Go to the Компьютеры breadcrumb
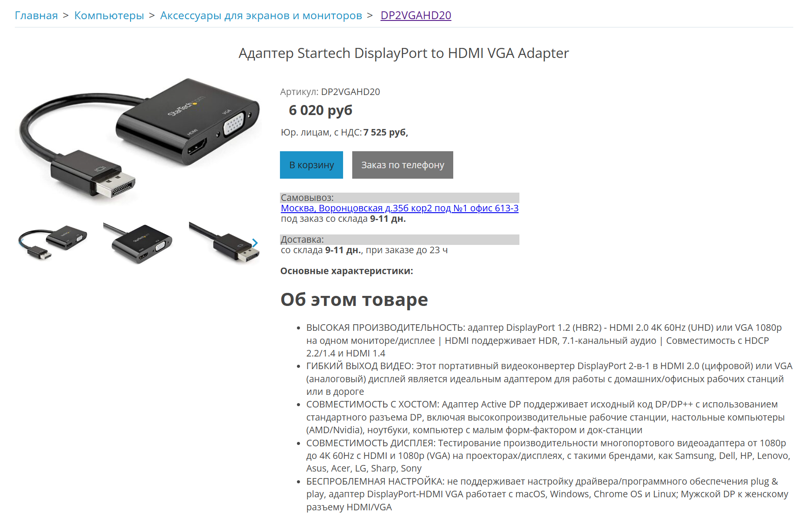 pyautogui.click(x=109, y=15)
